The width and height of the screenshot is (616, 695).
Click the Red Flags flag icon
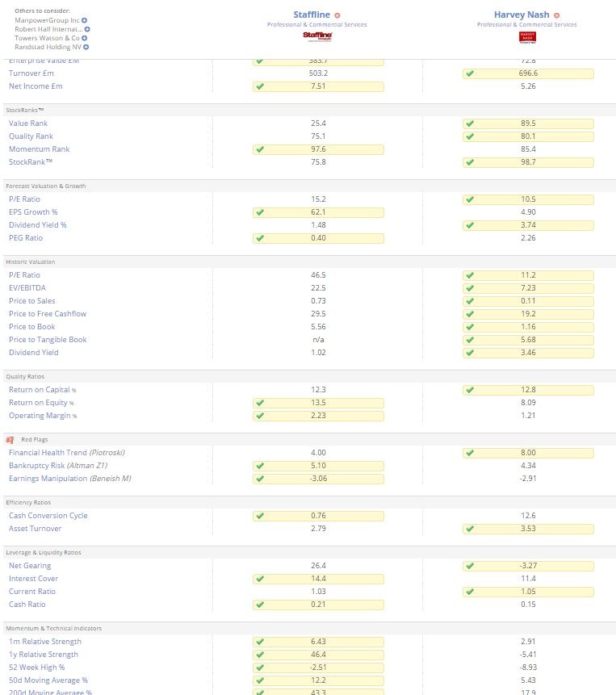coord(10,440)
